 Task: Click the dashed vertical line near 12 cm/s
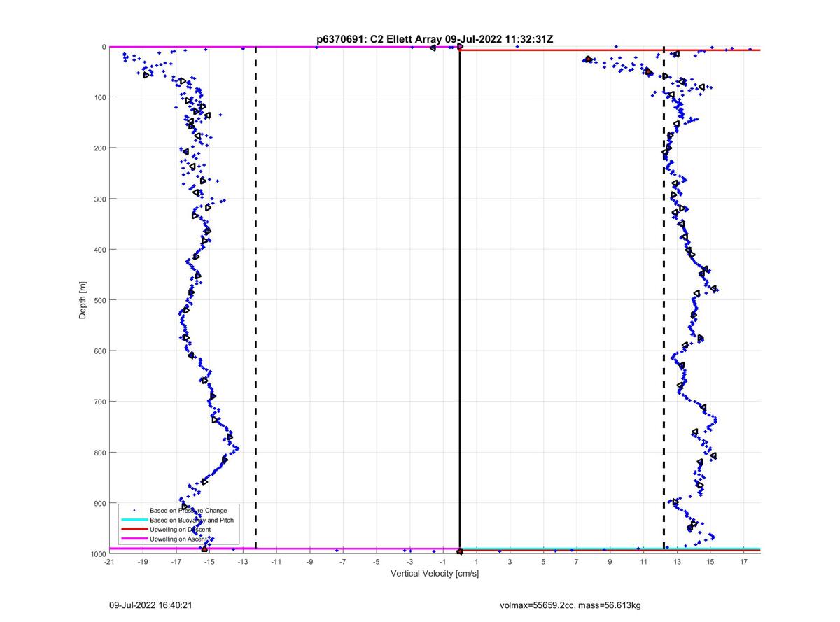pyautogui.click(x=664, y=300)
